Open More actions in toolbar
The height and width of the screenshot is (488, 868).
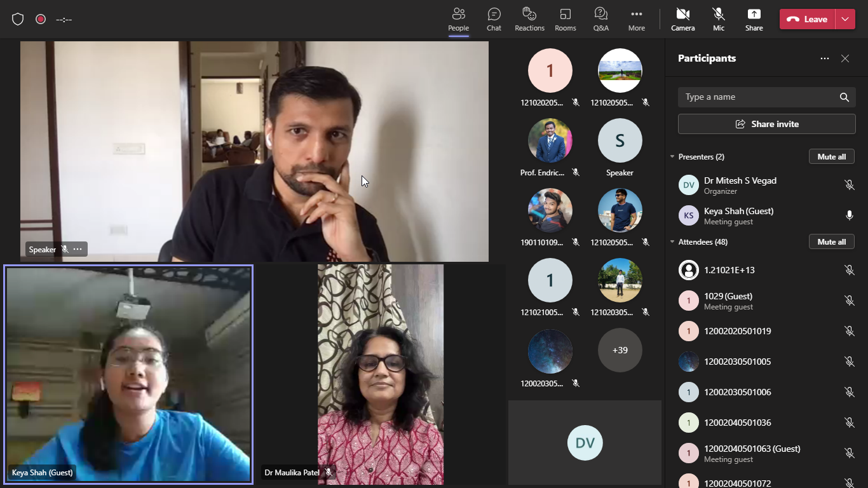(x=636, y=19)
